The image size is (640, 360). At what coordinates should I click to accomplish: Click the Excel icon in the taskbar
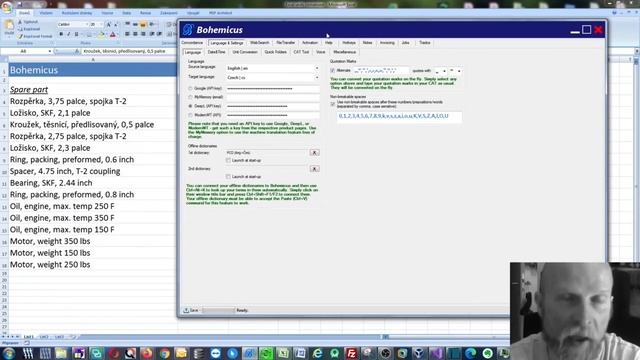coord(283,353)
